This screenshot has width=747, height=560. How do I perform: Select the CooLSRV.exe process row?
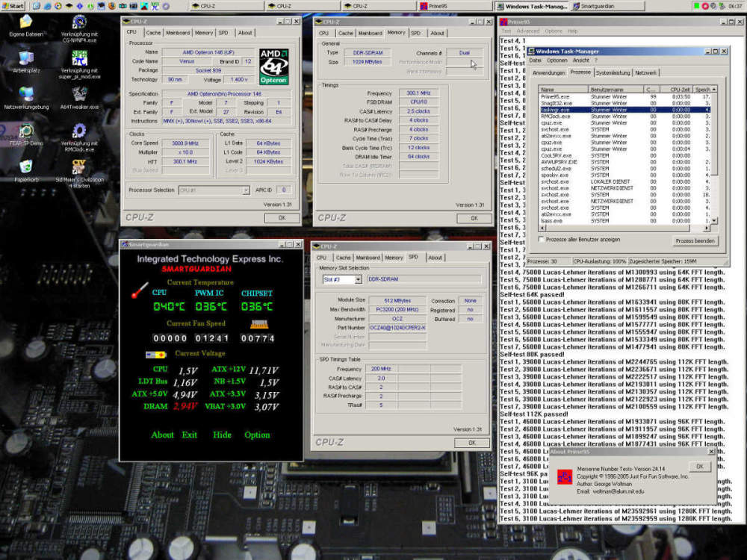[625, 156]
